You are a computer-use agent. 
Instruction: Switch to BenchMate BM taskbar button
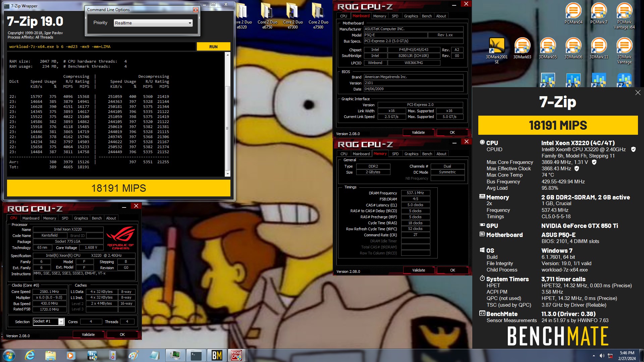pyautogui.click(x=217, y=355)
